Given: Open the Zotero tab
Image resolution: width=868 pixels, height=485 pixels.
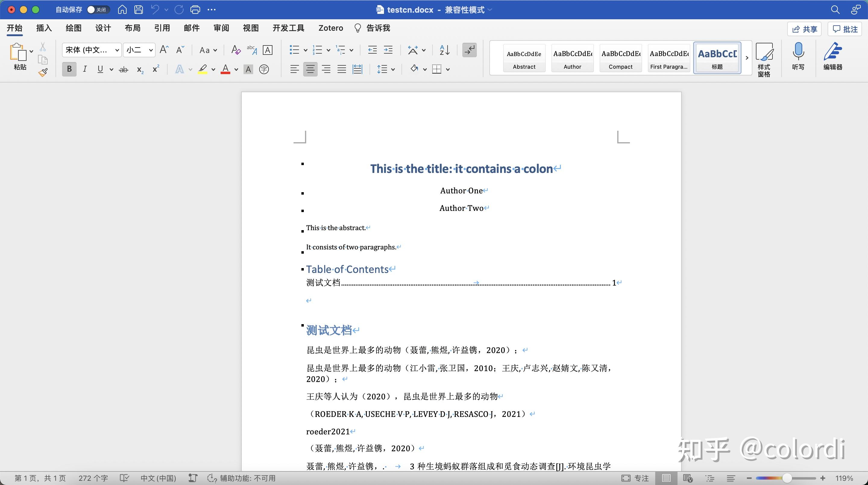Looking at the screenshot, I should (x=331, y=28).
